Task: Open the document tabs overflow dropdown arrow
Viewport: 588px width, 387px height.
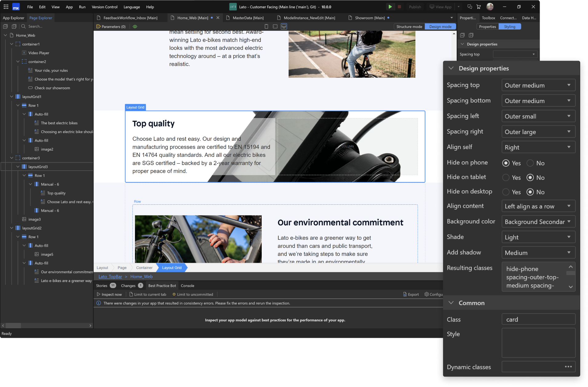Action: pyautogui.click(x=451, y=18)
